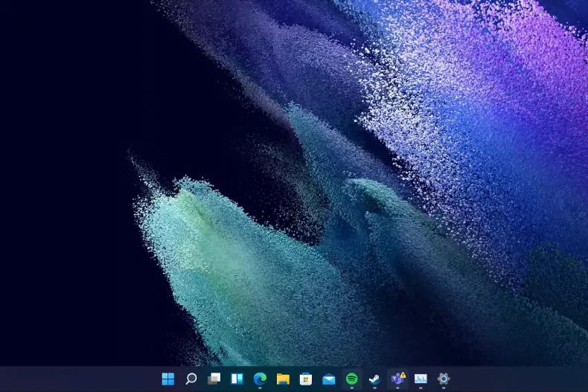The height and width of the screenshot is (392, 588).
Task: Click the yellow warning badge on Teams
Action: tap(403, 375)
